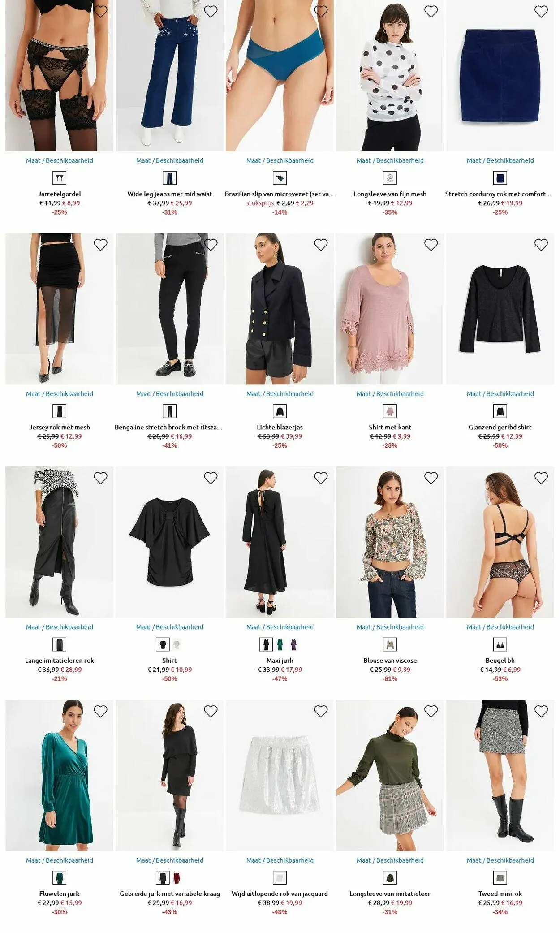Pick the white color variant of Shirt

pyautogui.click(x=177, y=644)
